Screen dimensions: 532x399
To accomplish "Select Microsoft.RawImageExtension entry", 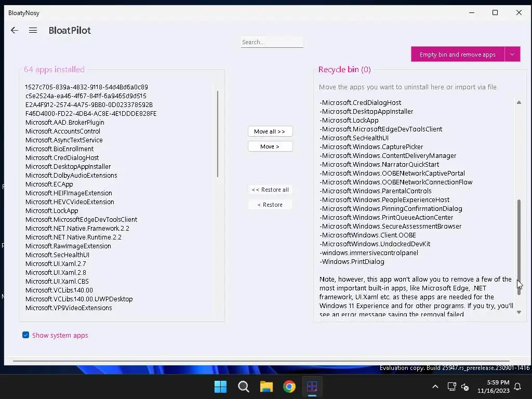I will click(68, 246).
